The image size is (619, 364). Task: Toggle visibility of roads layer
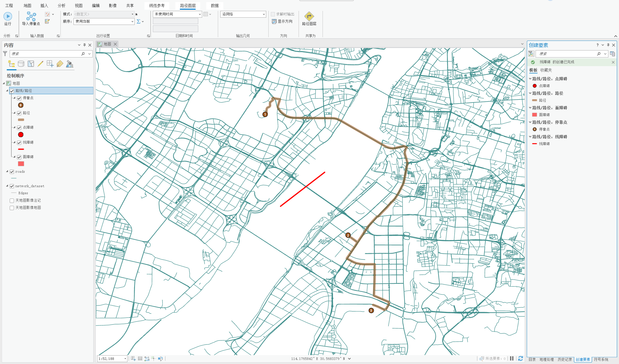tap(12, 171)
